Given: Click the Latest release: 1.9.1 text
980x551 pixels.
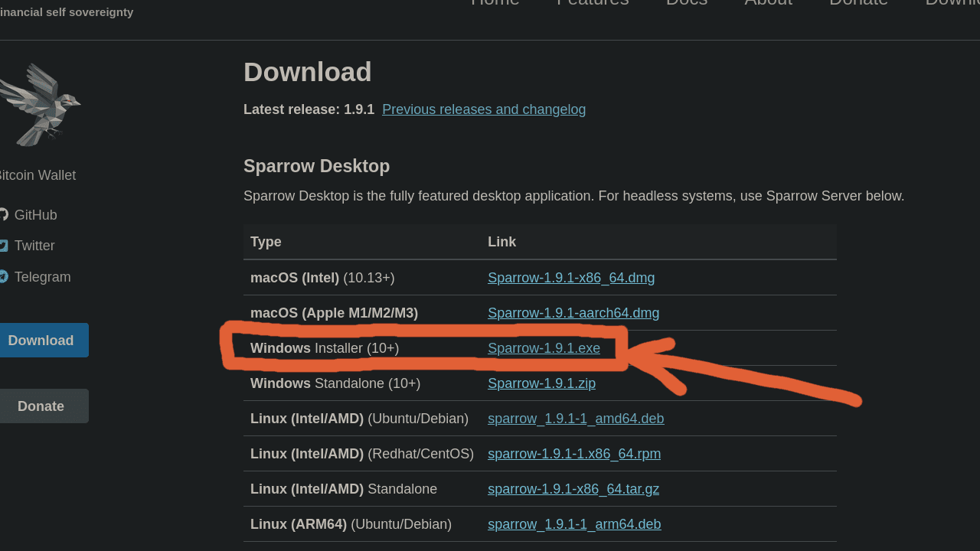Looking at the screenshot, I should pos(309,109).
